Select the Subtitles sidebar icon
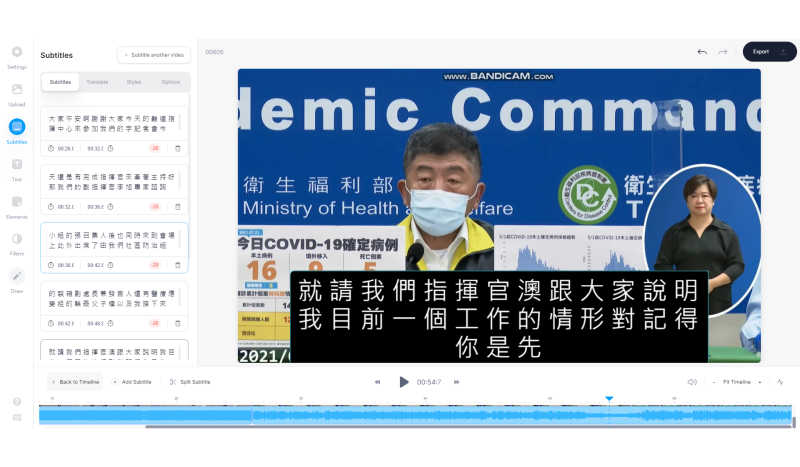This screenshot has width=800, height=467. tap(17, 127)
